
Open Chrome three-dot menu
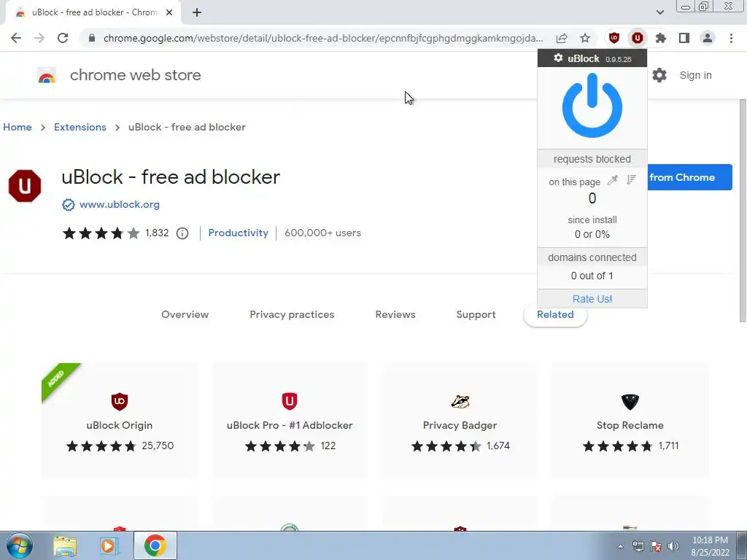731,38
